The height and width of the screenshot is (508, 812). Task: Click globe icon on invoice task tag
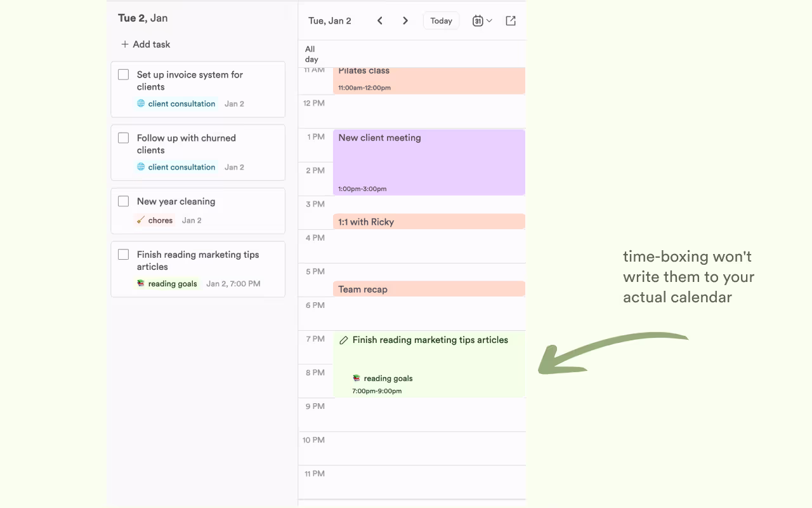coord(141,104)
